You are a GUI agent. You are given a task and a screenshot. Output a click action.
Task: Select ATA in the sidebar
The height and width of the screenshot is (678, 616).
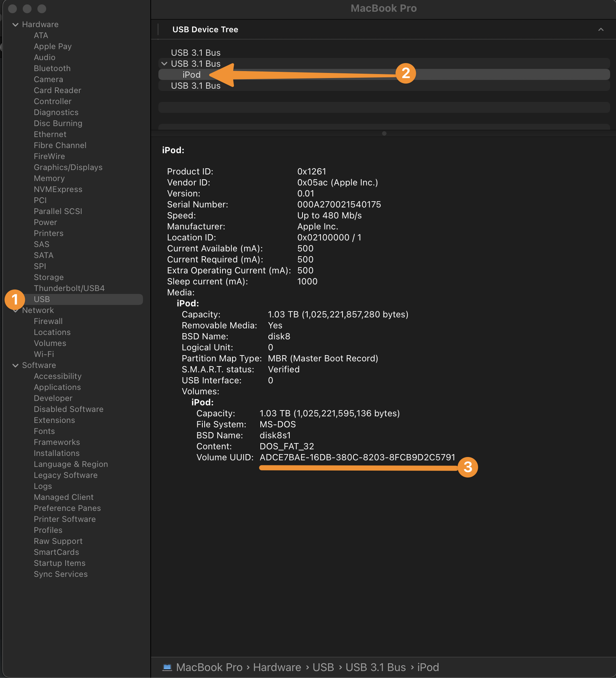41,36
